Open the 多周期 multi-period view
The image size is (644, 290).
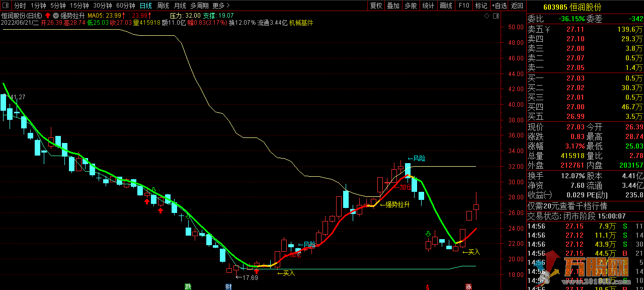(199, 6)
